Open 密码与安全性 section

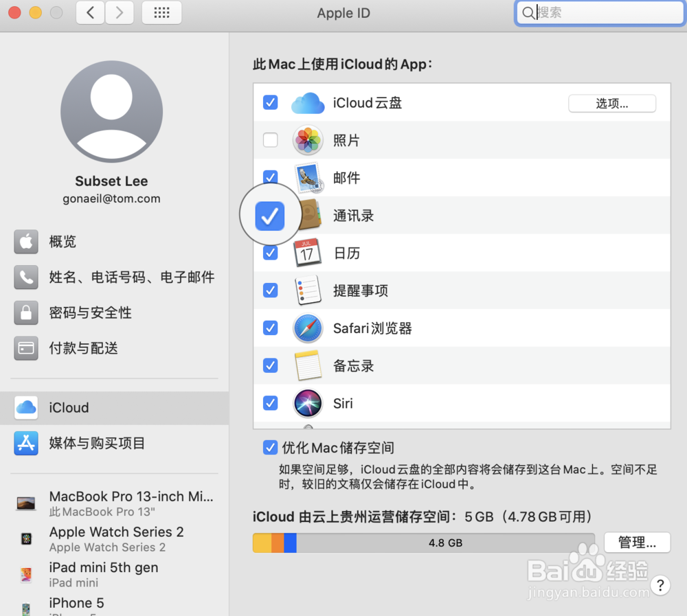point(114,312)
